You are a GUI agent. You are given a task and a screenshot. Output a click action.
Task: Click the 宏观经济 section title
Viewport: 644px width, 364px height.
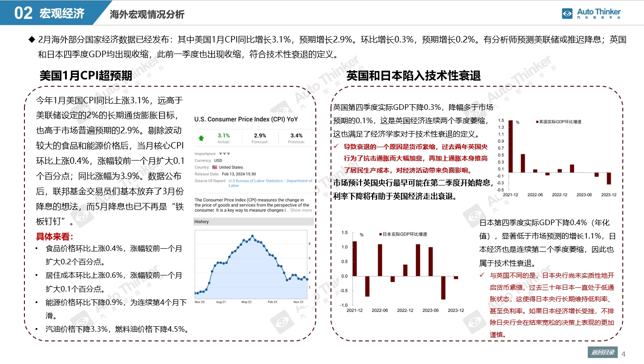[62, 13]
